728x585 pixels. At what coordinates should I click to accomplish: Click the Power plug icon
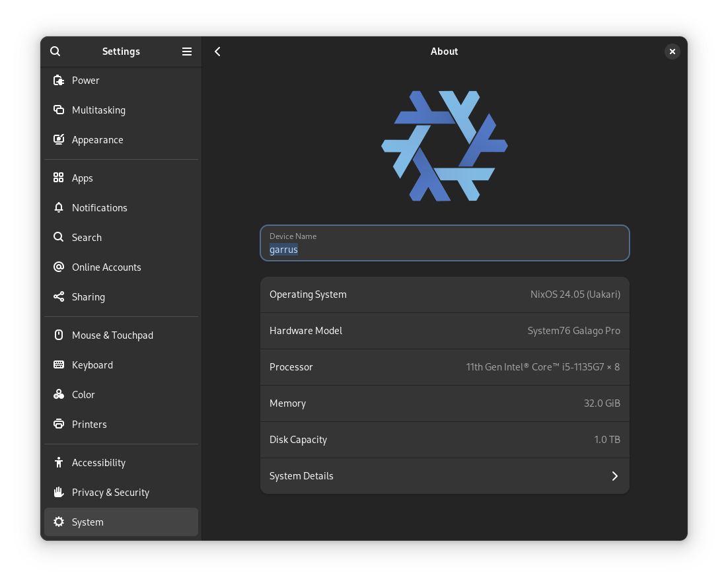59,81
